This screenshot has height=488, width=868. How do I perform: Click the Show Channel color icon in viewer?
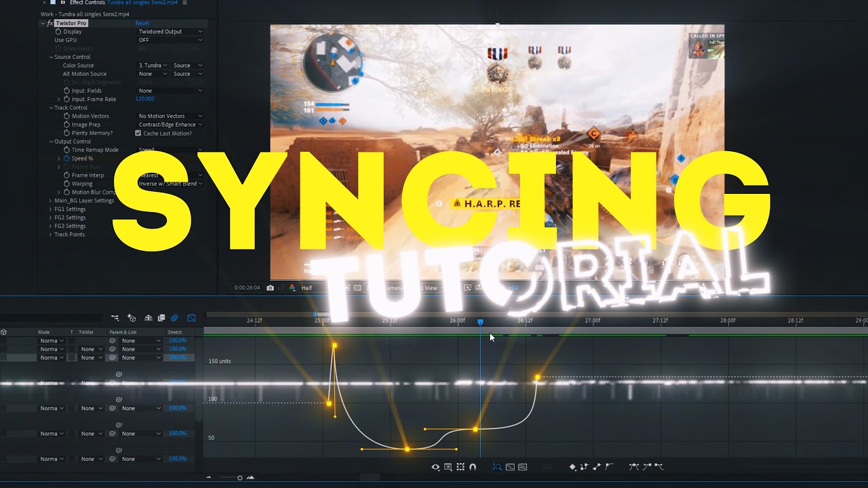coord(292,288)
